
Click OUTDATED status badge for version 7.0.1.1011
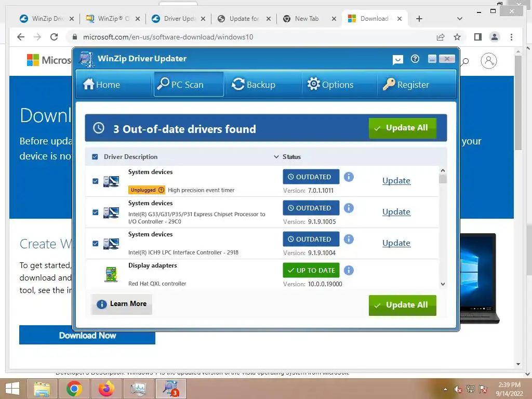[x=311, y=177]
